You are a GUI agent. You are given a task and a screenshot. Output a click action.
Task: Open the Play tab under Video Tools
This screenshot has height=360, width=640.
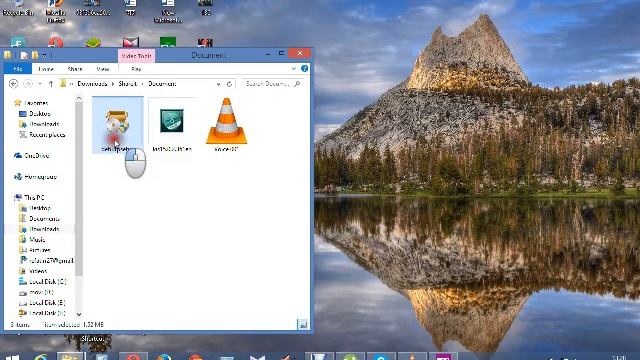click(x=136, y=69)
